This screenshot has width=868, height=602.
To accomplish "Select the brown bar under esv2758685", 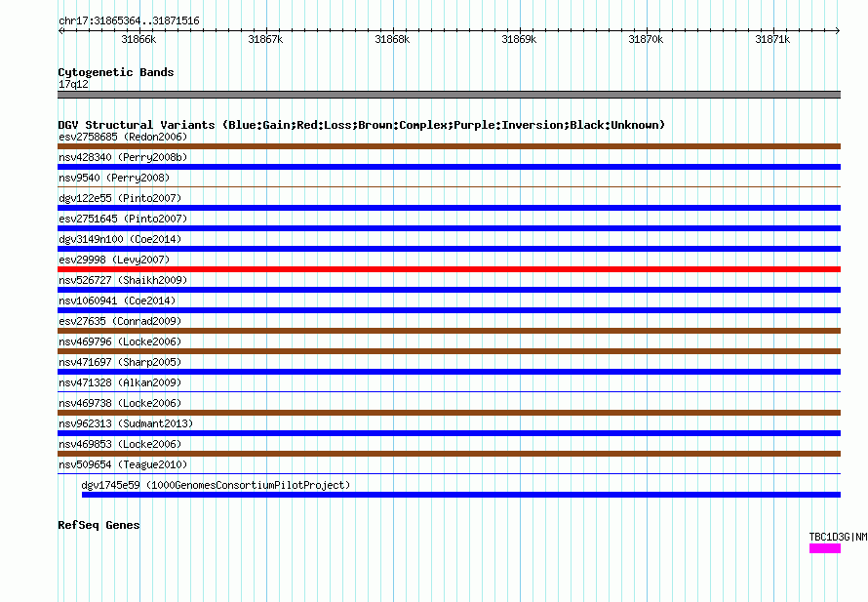I will [x=449, y=146].
